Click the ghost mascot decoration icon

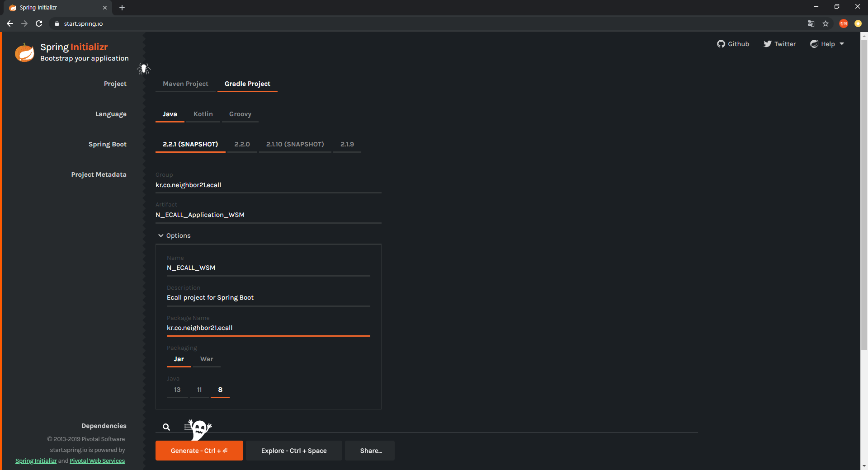coord(200,429)
